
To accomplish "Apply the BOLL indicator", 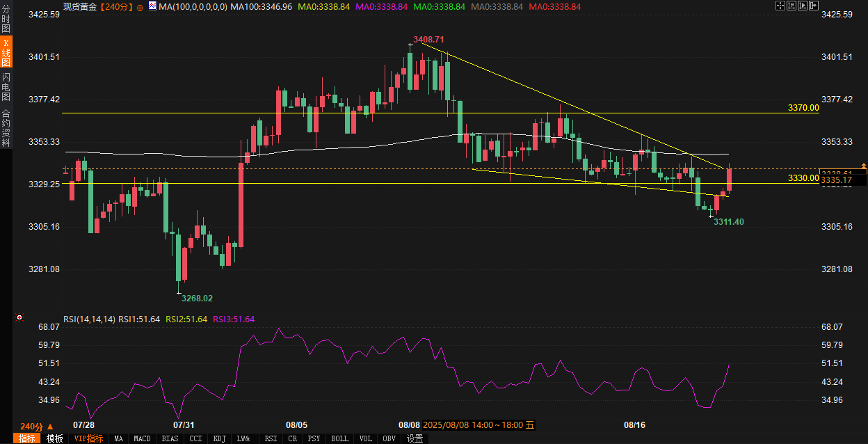I will click(x=340, y=438).
